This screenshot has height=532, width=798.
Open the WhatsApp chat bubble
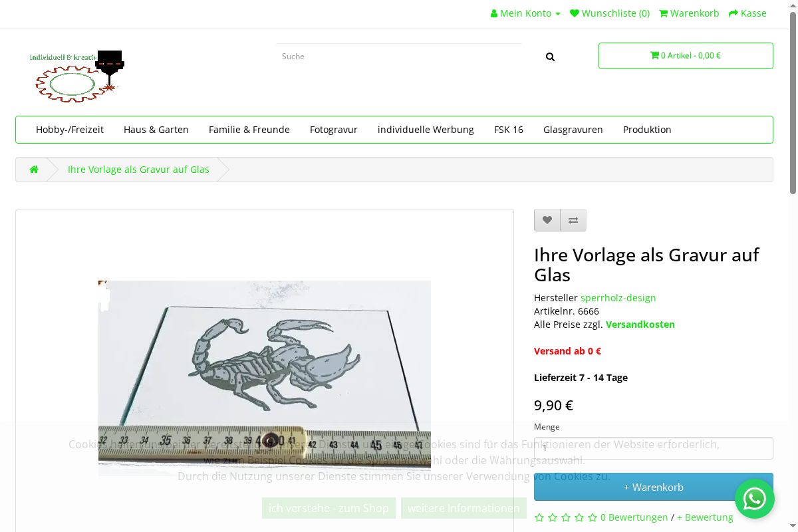pos(754,499)
